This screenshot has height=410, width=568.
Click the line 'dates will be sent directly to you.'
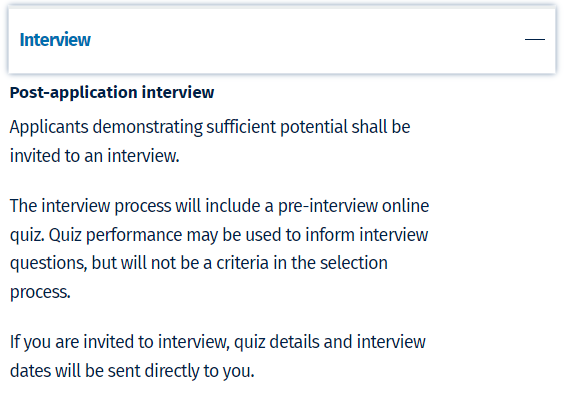pyautogui.click(x=132, y=371)
